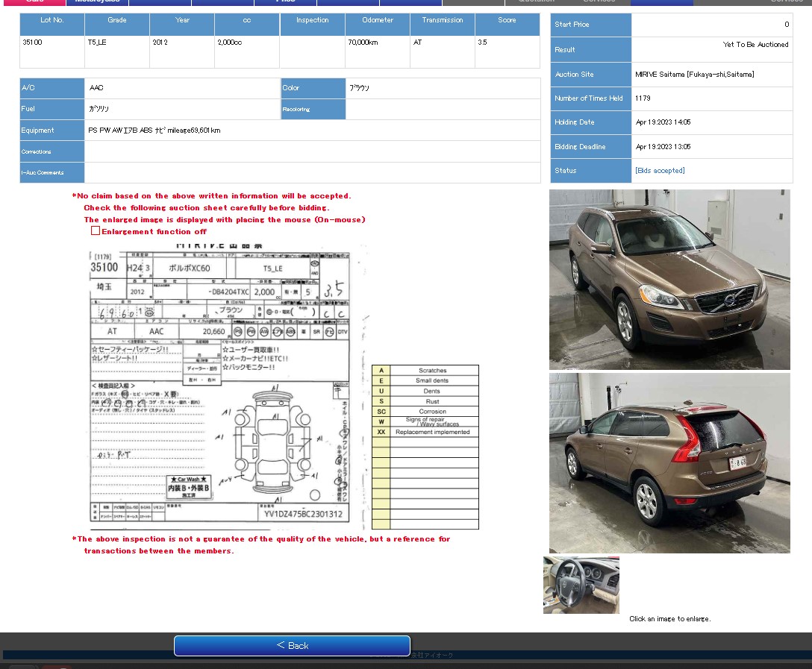This screenshot has height=669, width=812.
Task: Click the Bids accepted status link
Action: [x=660, y=171]
